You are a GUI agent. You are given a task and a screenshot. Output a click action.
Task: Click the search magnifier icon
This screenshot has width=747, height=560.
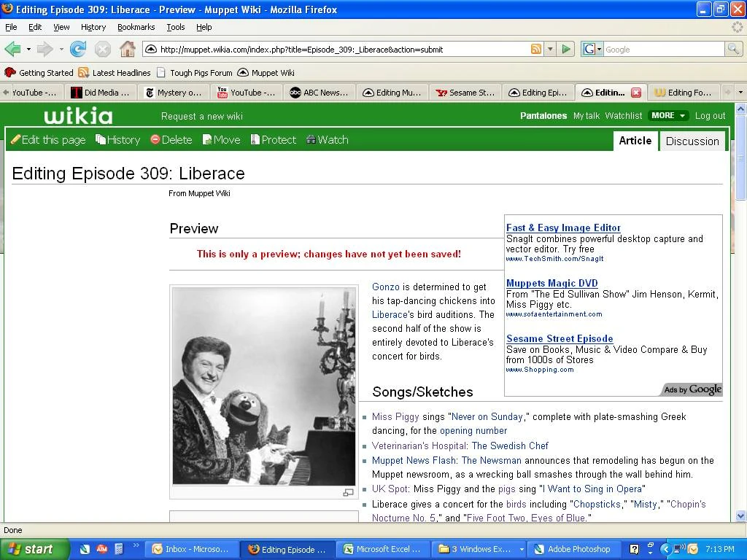pos(733,49)
